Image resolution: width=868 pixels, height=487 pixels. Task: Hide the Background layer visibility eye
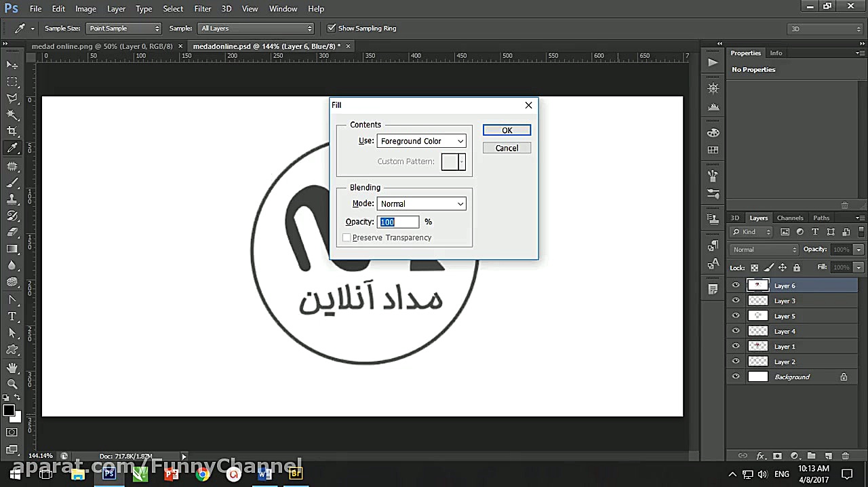(x=736, y=376)
